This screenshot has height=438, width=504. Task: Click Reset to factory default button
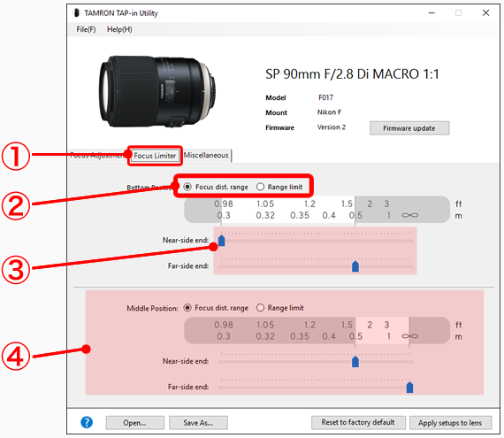point(358,423)
